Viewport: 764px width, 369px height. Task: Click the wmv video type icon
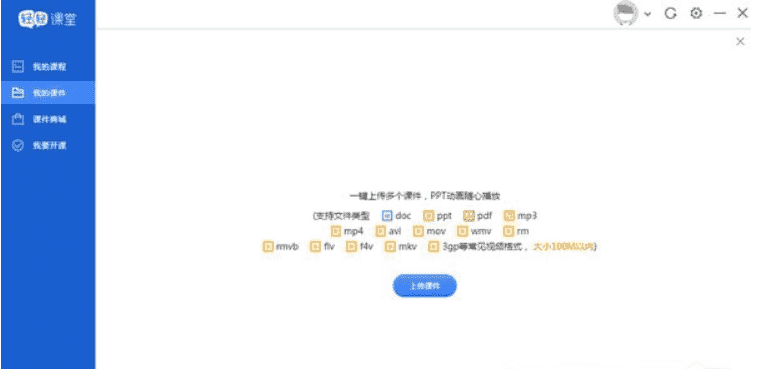pos(462,231)
